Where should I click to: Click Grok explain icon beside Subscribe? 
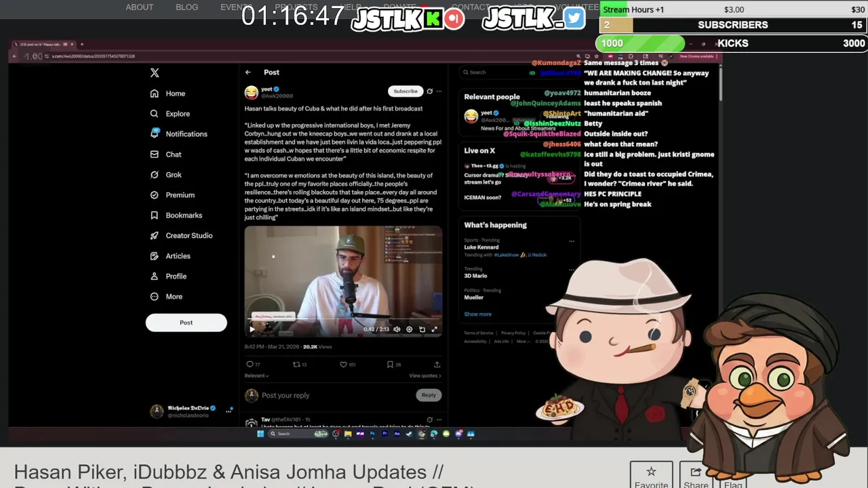point(429,91)
